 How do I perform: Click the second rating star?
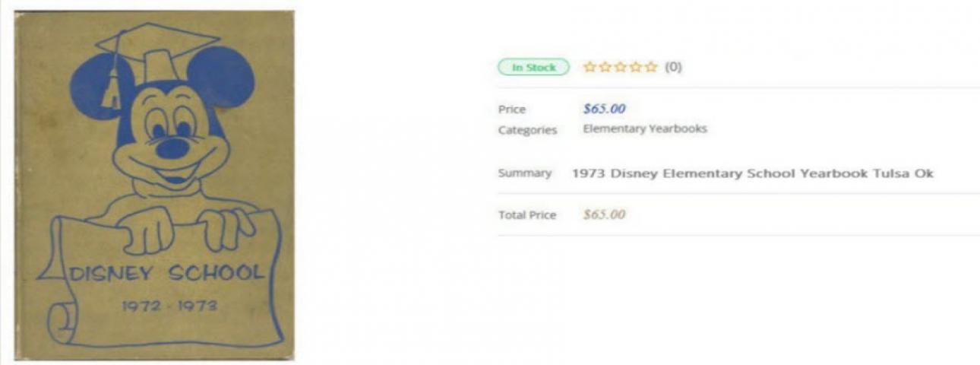point(605,67)
